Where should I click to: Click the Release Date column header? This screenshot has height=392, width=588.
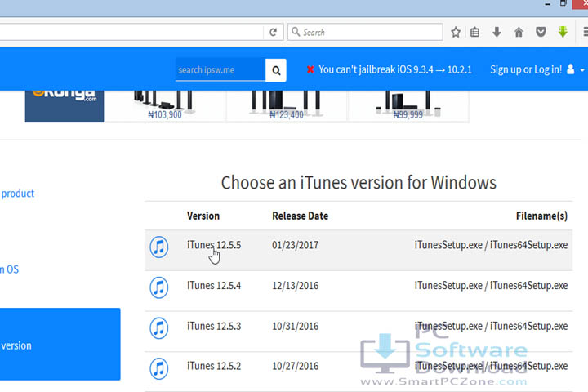[x=300, y=216]
